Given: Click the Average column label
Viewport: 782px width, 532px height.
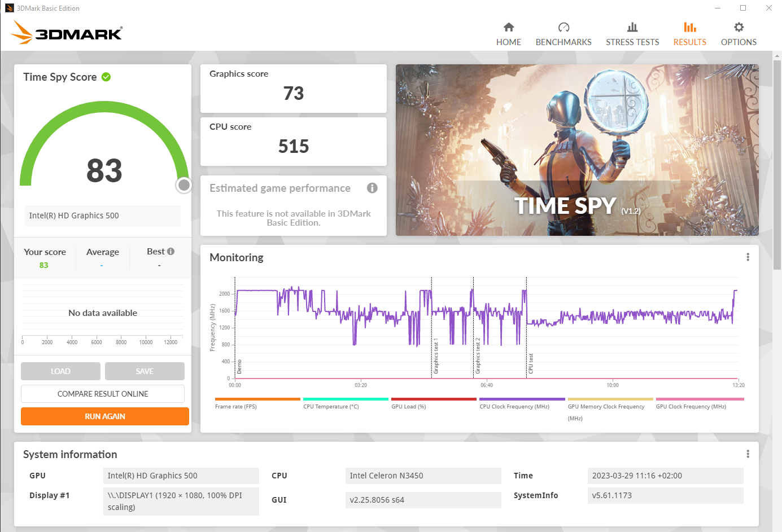Looking at the screenshot, I should (103, 252).
